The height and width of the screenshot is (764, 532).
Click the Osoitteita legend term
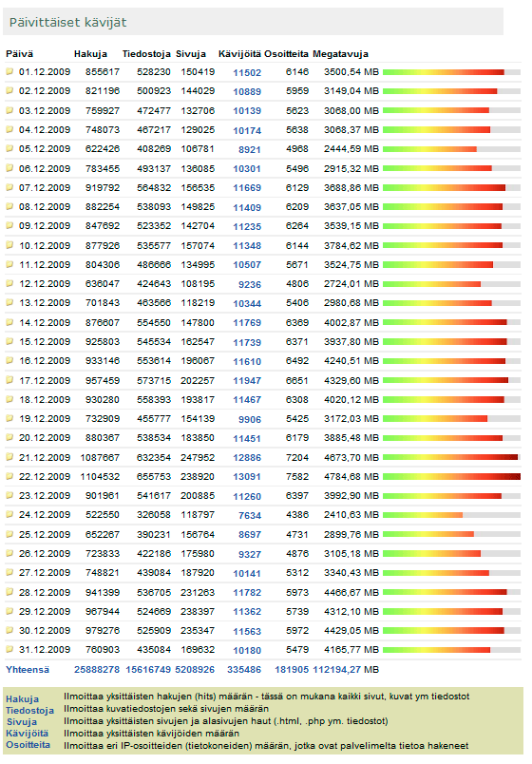[28, 744]
